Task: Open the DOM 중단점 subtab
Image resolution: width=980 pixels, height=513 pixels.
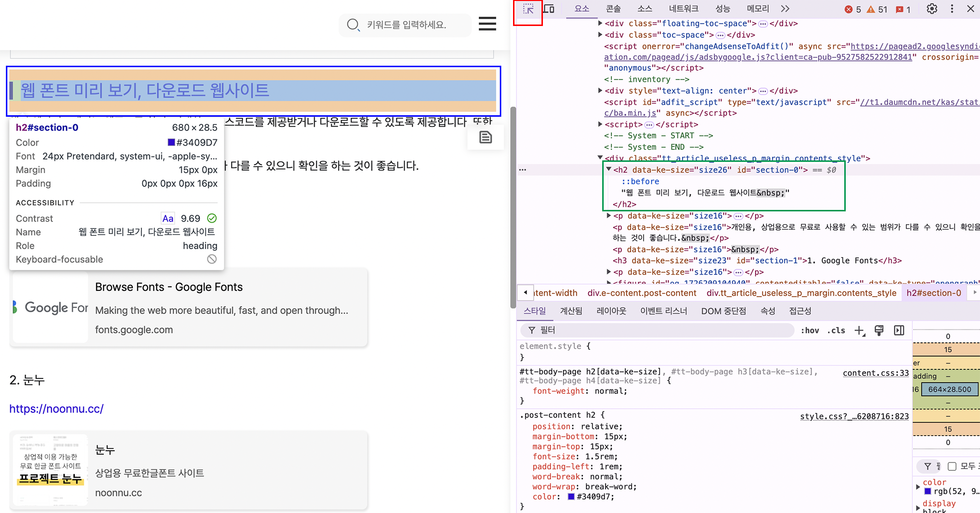Action: (724, 311)
